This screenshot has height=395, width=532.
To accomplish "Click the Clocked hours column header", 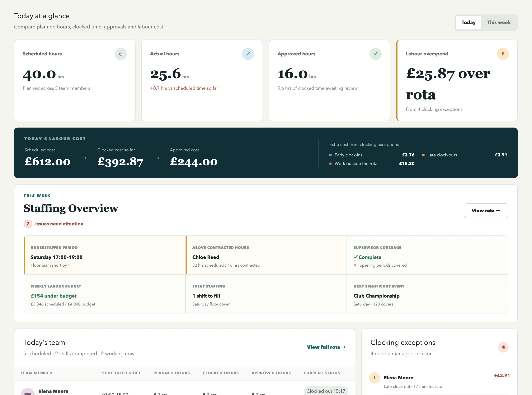I will pyautogui.click(x=221, y=373).
